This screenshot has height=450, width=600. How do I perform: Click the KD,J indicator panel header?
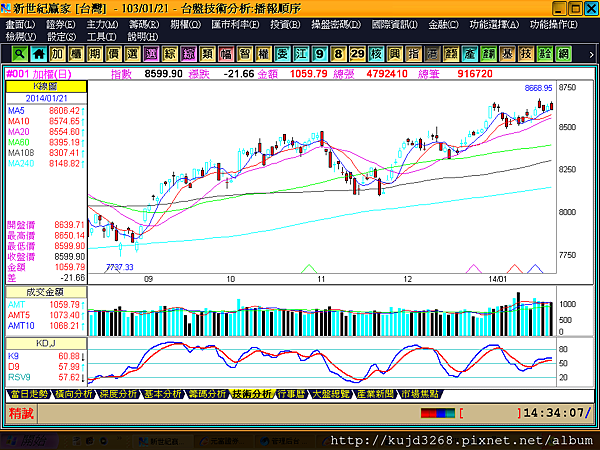point(46,344)
